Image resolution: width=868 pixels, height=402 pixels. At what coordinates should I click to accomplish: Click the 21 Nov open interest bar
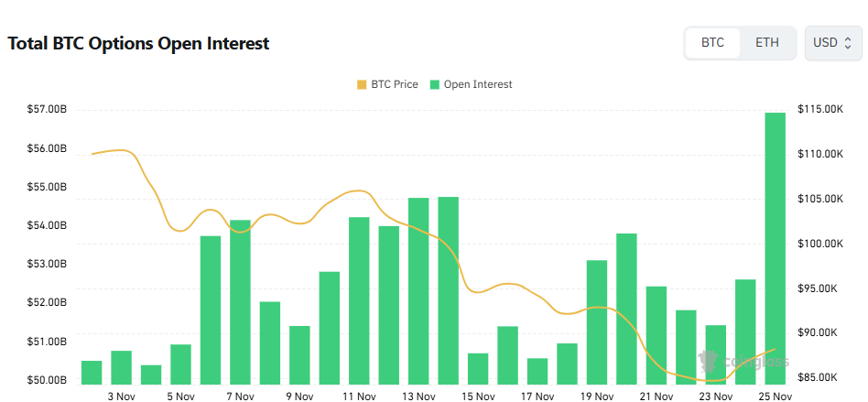[656, 335]
